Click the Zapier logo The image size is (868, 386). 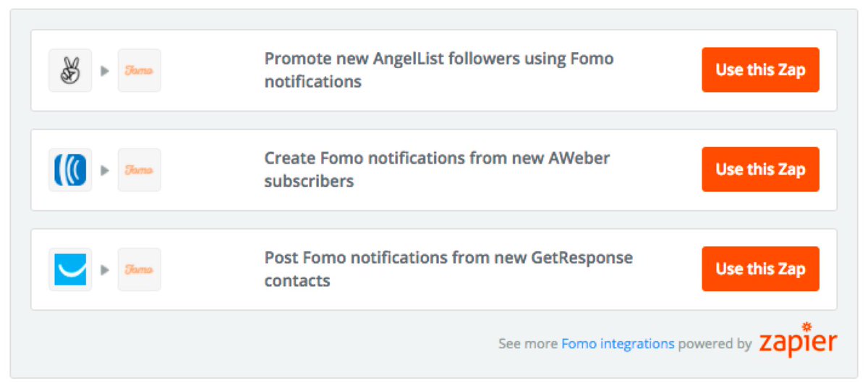pos(798,342)
